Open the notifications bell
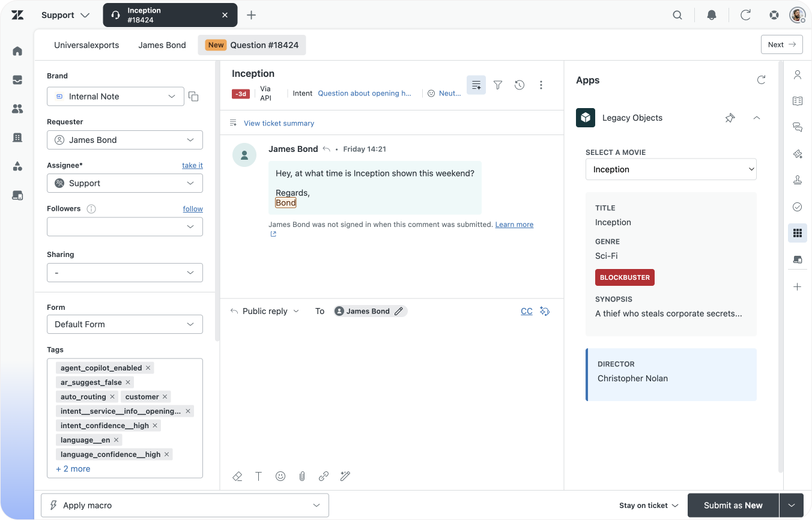This screenshot has height=520, width=812. click(712, 15)
